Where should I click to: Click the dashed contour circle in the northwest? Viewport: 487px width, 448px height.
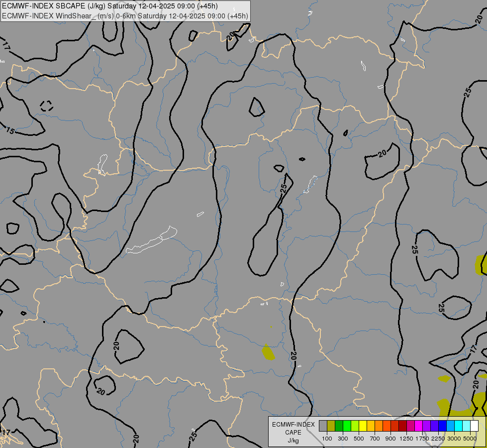47,106
